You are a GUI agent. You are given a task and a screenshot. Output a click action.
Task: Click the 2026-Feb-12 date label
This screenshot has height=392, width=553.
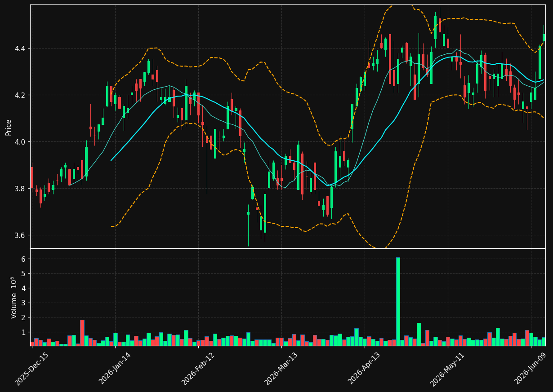[198, 369]
